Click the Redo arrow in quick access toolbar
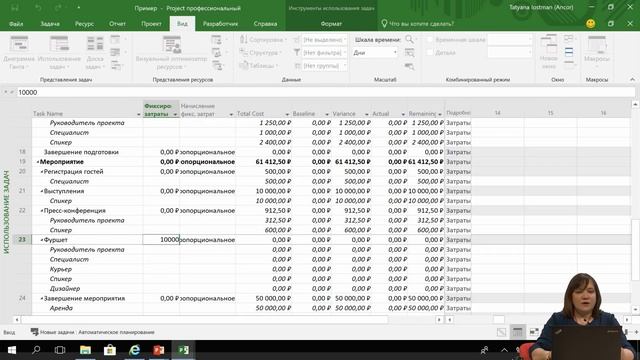This screenshot has width=640, height=360. pyautogui.click(x=58, y=7)
